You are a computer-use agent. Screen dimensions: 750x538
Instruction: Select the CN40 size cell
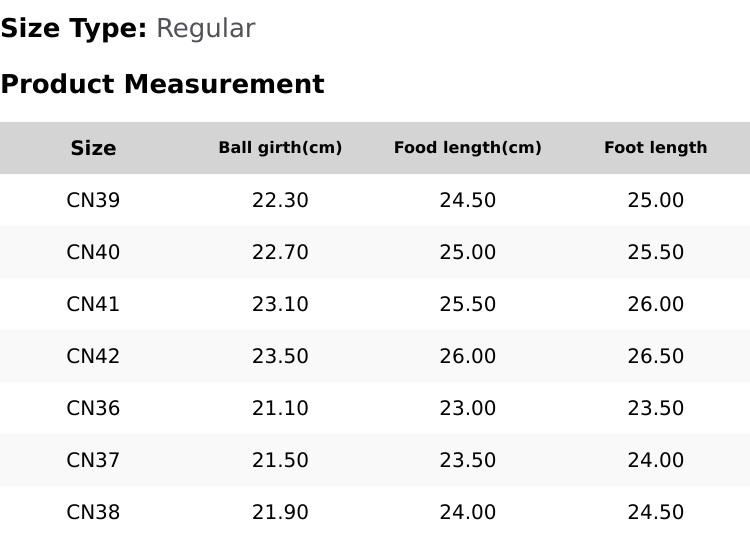93,252
